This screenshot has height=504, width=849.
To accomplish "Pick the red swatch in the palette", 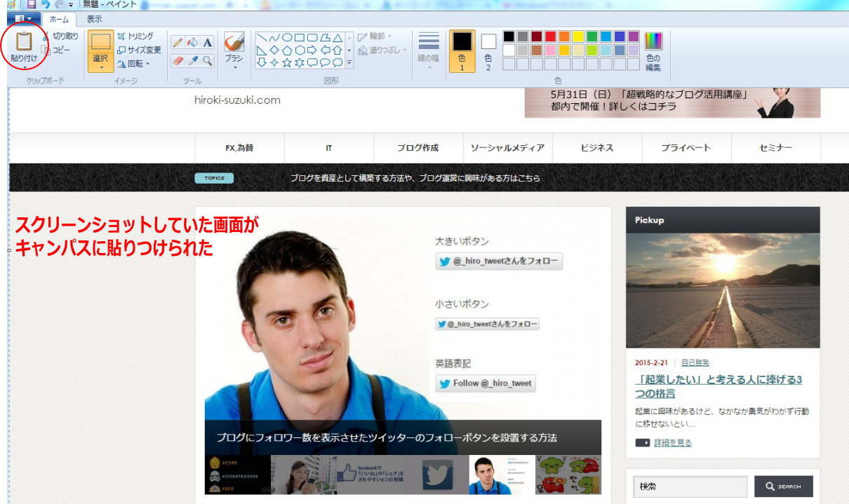I will click(x=551, y=36).
